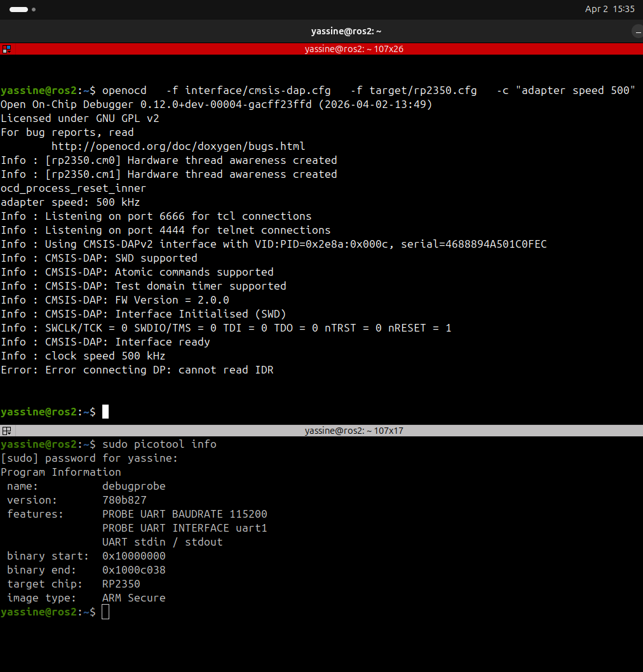
Task: Click the 'Program Information' heading in lower pane
Action: pos(61,472)
